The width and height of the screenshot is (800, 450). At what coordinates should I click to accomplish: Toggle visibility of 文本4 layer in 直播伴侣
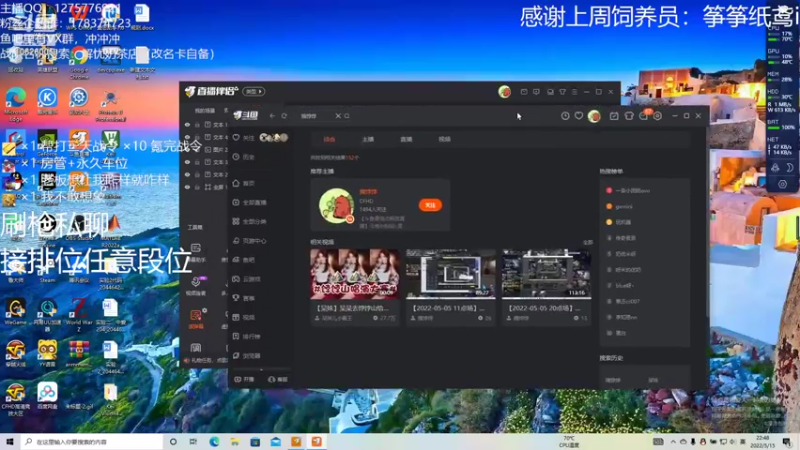tap(187, 137)
